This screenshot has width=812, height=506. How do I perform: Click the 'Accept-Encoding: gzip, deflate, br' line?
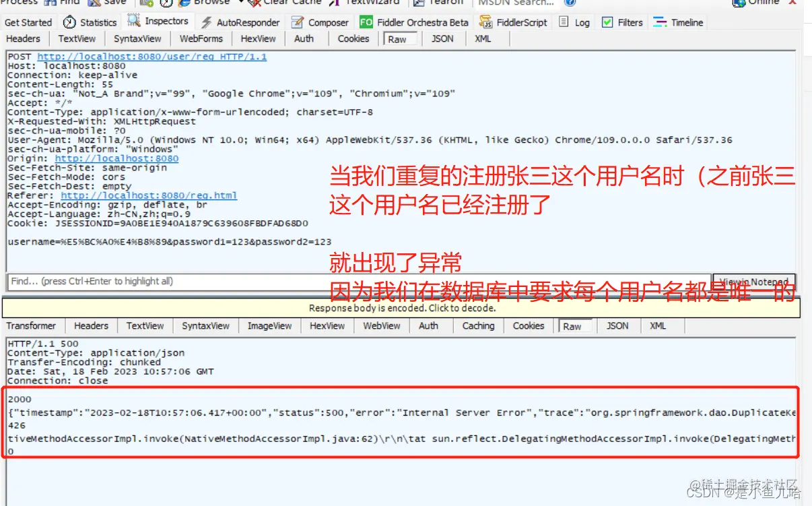pos(108,204)
